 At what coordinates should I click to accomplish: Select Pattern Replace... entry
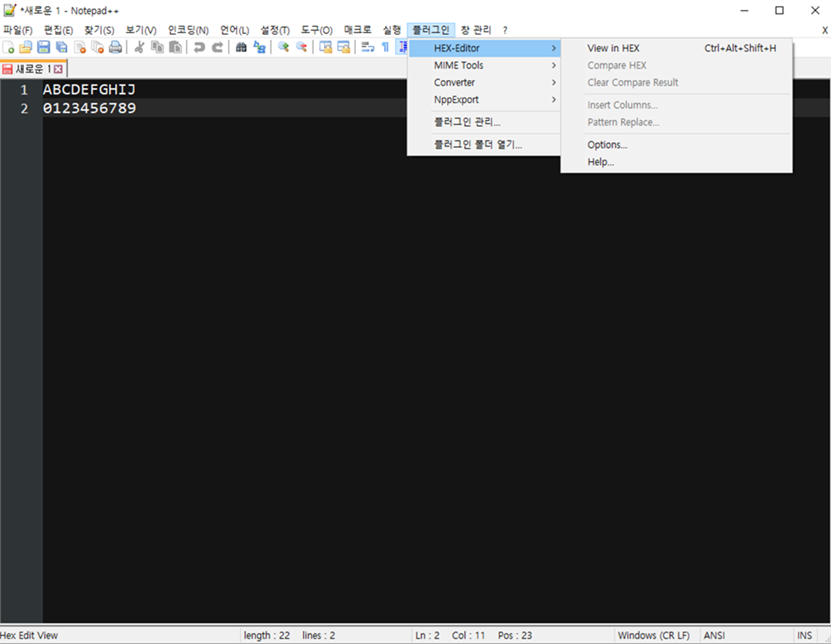click(x=676, y=122)
